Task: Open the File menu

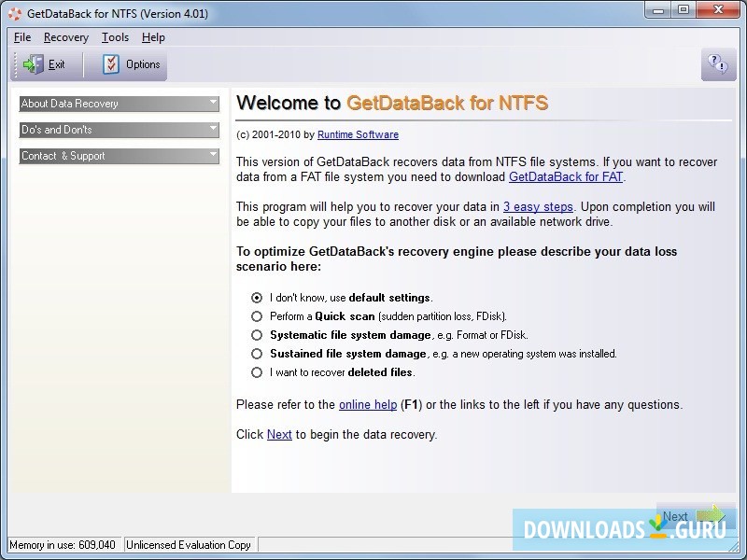Action: (21, 37)
